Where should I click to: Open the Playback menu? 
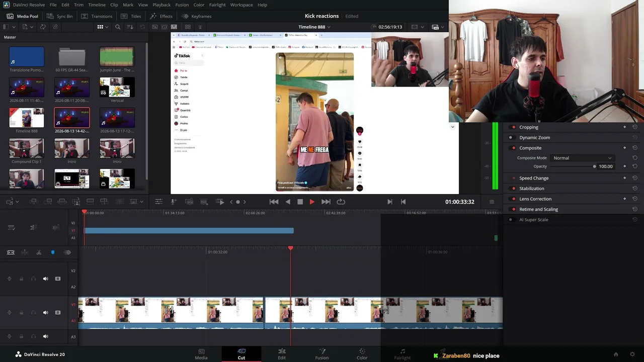[162, 5]
